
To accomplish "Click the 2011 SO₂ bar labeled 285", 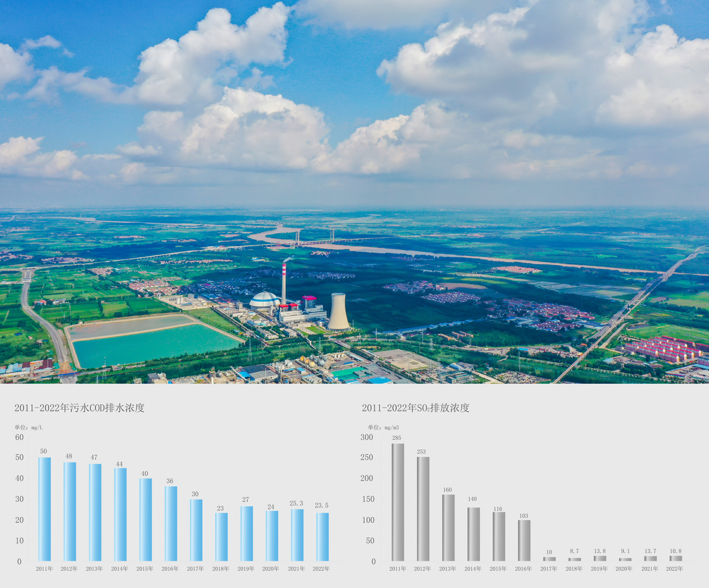I will click(398, 502).
